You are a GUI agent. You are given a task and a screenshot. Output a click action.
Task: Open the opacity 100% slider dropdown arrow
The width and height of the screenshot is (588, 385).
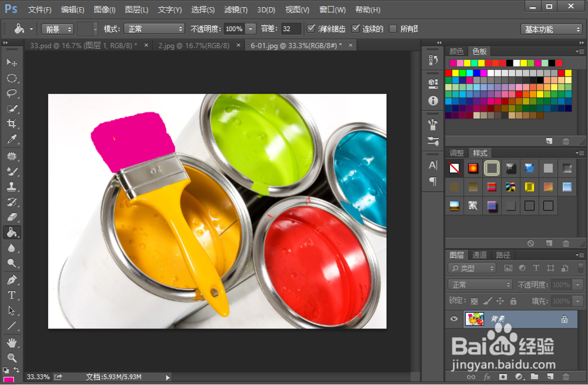click(x=250, y=29)
